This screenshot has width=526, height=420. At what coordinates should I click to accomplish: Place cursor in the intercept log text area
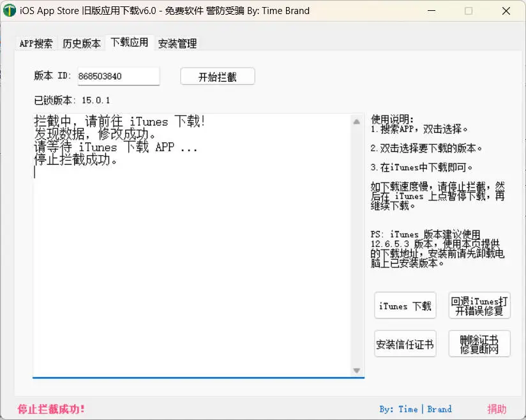[x=192, y=243]
